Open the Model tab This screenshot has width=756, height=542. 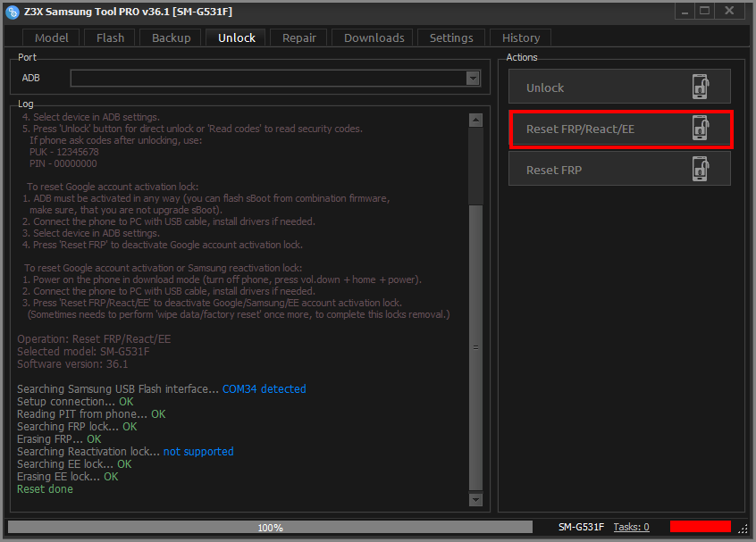pos(51,38)
